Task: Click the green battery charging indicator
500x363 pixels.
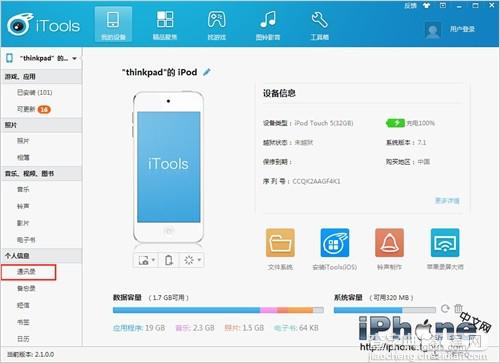Action: (395, 123)
